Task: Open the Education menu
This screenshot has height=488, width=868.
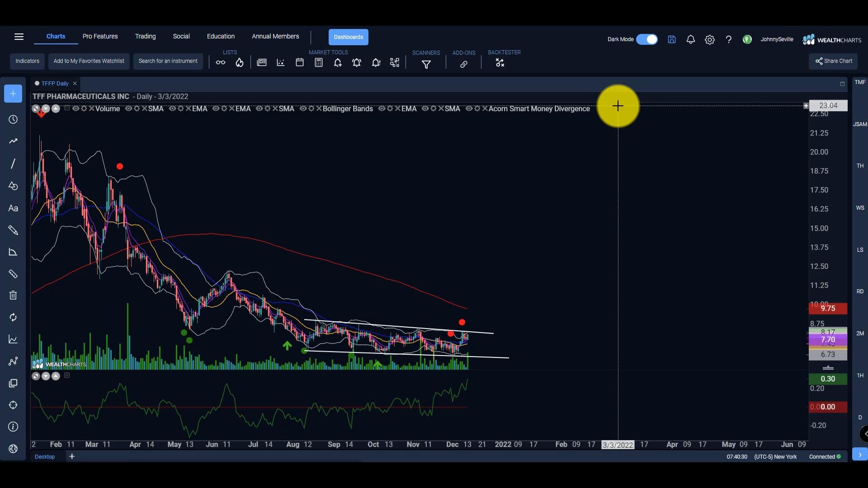Action: [221, 36]
